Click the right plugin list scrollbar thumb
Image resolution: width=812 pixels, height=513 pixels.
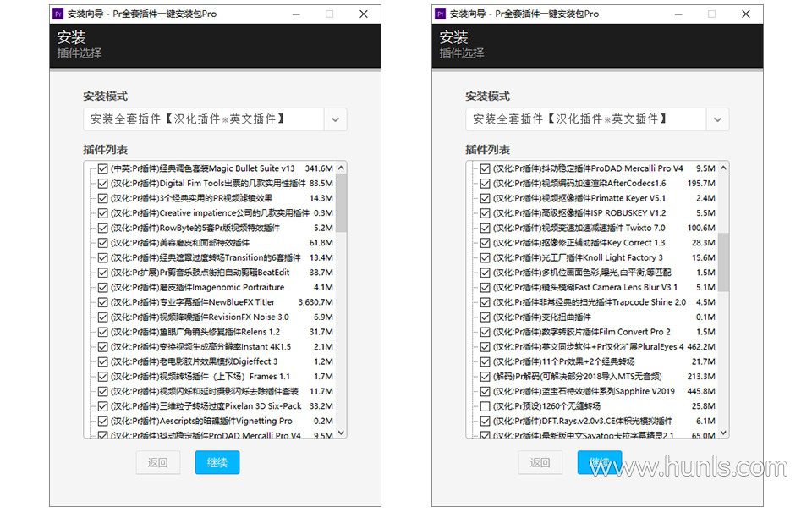point(723,262)
